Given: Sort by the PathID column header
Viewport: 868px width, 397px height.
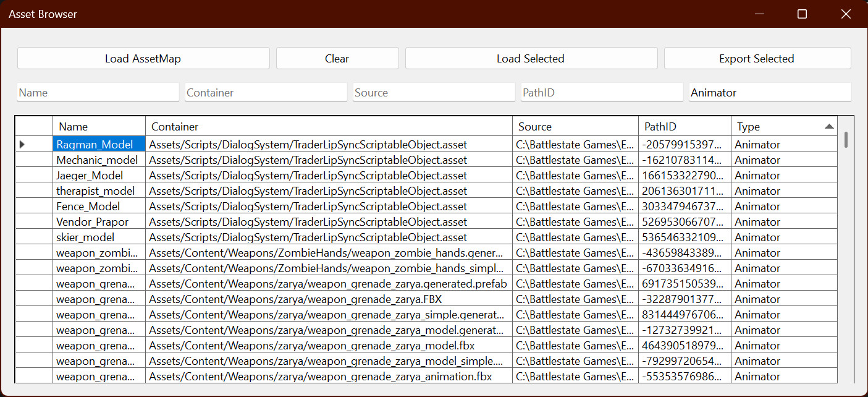Looking at the screenshot, I should pyautogui.click(x=685, y=126).
